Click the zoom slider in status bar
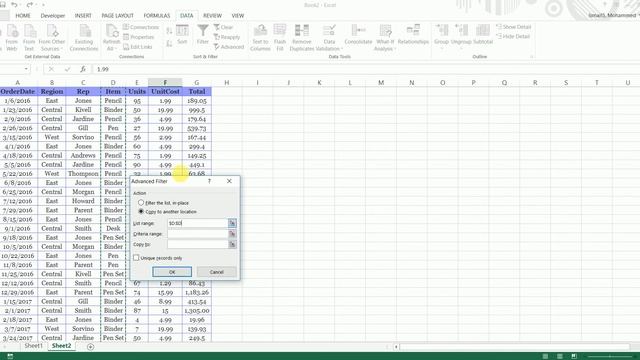 click(609, 356)
